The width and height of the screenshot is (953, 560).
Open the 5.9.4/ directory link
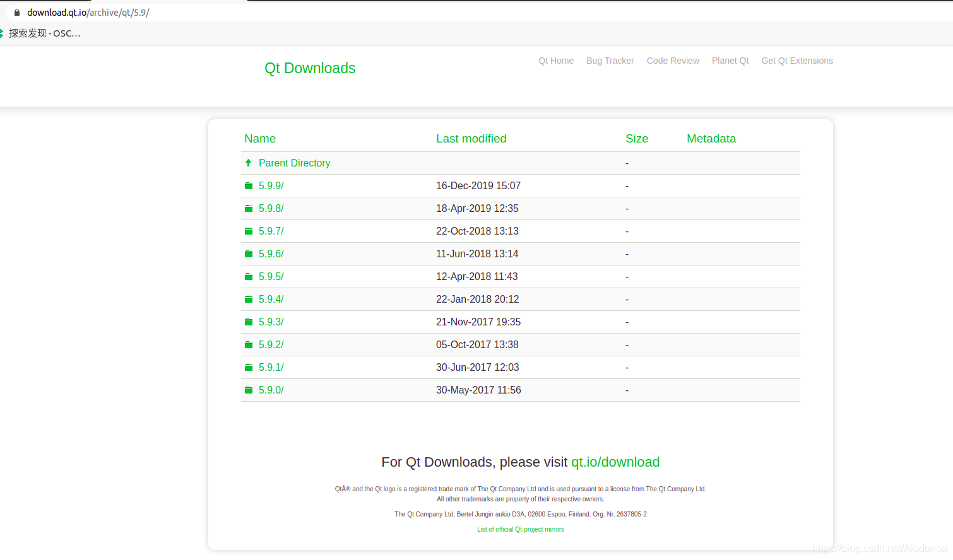[271, 300]
